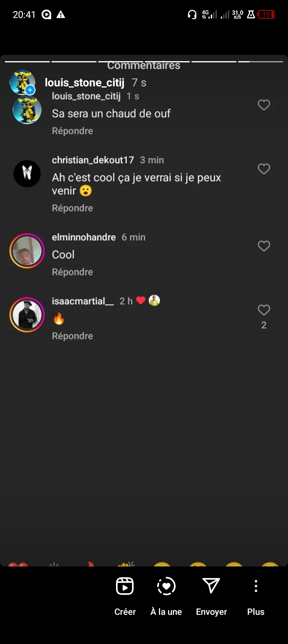Image resolution: width=288 pixels, height=644 pixels.
Task: Tap the Envoyer paper plane icon
Action: coord(211,586)
